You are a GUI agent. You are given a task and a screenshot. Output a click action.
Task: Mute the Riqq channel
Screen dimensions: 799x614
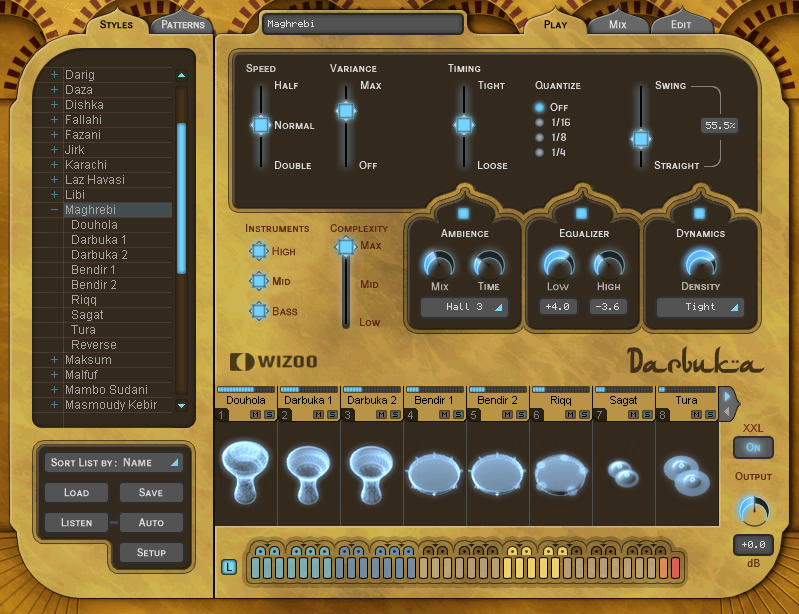pos(571,415)
